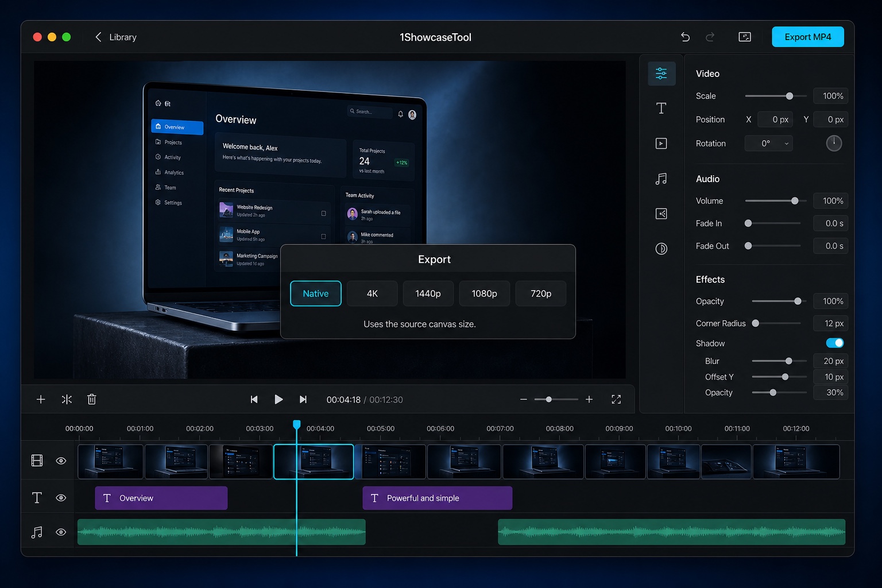Viewport: 882px width, 588px height.
Task: Select the Overview text clip in the timeline
Action: click(x=161, y=498)
